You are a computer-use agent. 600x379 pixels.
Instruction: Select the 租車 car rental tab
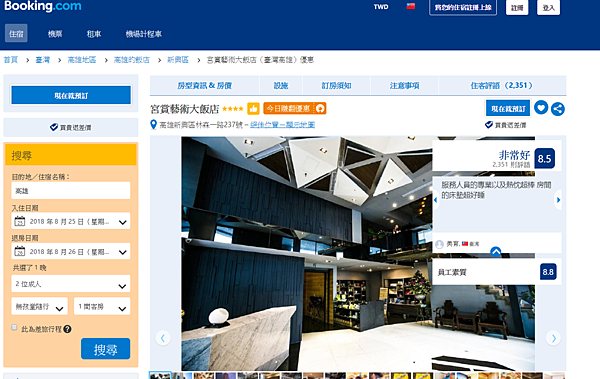click(x=94, y=34)
